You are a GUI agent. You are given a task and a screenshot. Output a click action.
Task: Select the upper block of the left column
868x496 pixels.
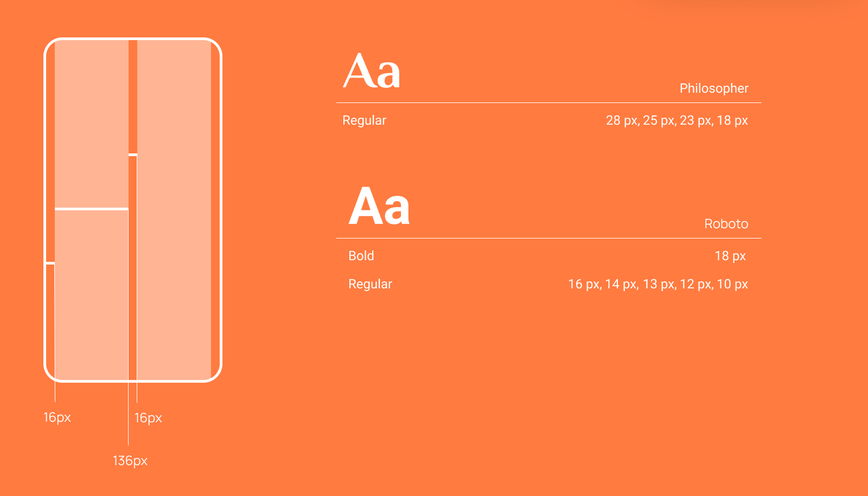point(91,124)
